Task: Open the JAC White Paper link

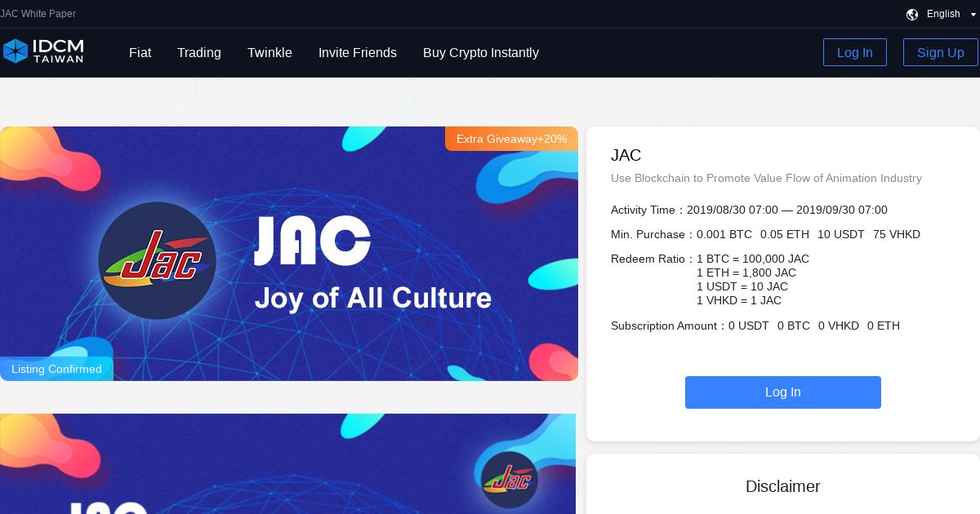Action: (x=38, y=14)
